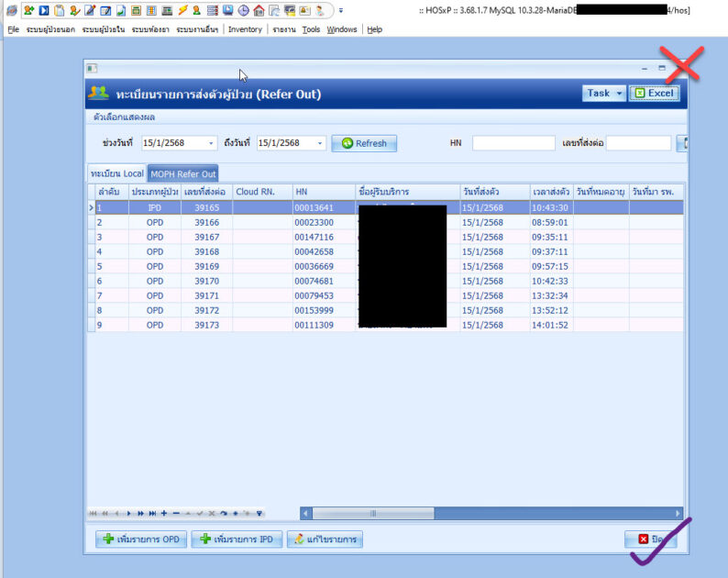Open the Tools menu
Image resolution: width=728 pixels, height=578 pixels.
(x=311, y=29)
